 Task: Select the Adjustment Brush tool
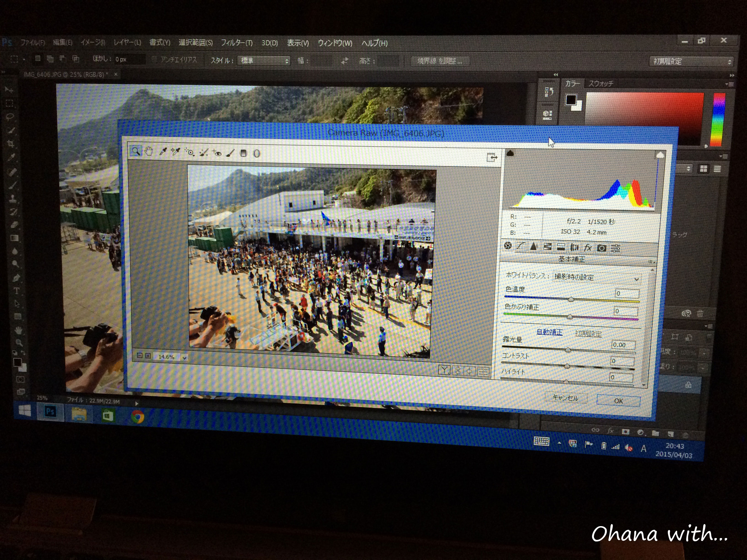tap(230, 153)
